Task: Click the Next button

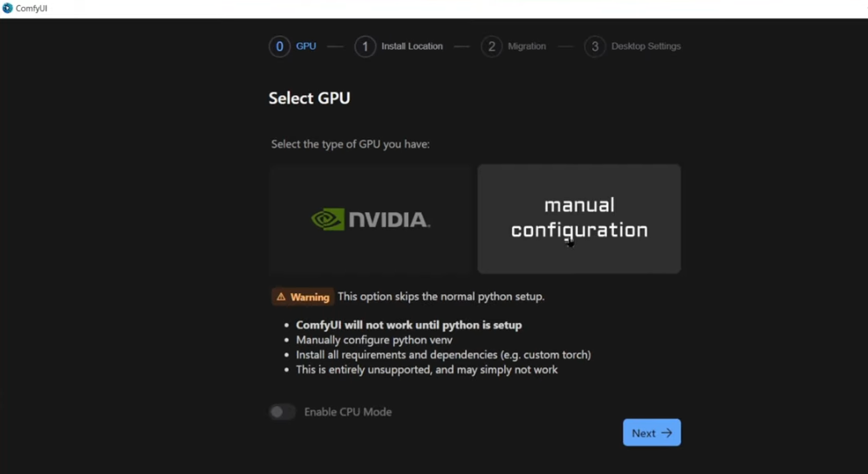Action: (652, 432)
